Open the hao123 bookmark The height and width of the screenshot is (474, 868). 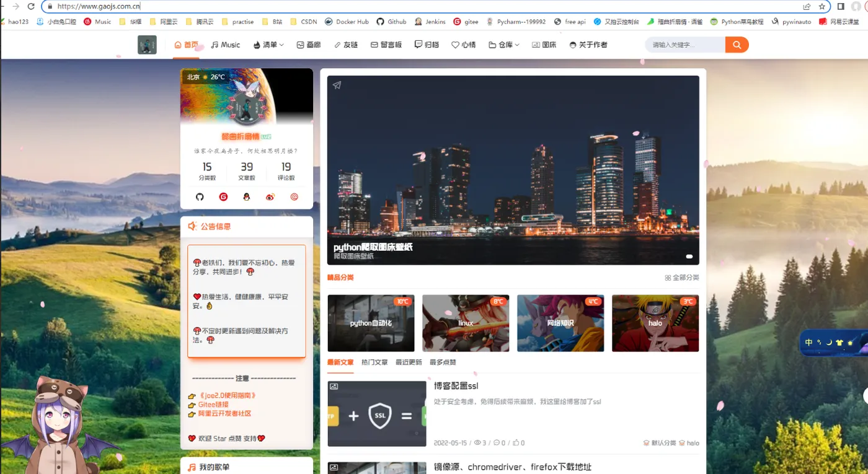tap(14, 22)
